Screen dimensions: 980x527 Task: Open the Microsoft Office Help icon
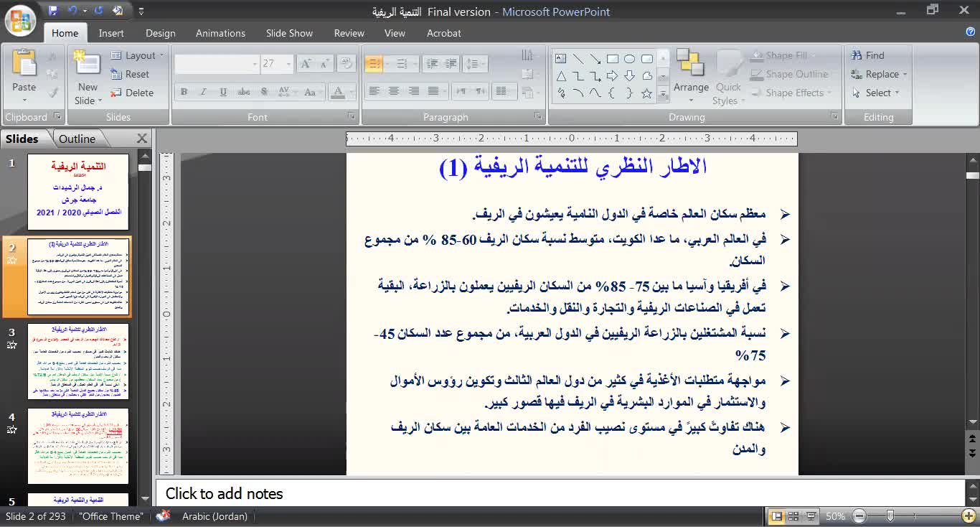970,32
